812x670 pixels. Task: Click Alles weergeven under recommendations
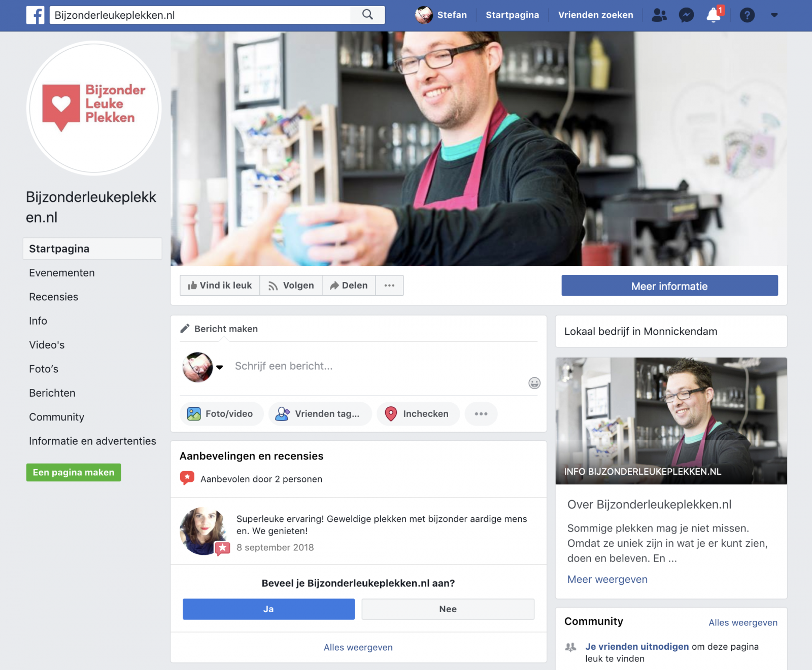click(x=358, y=647)
